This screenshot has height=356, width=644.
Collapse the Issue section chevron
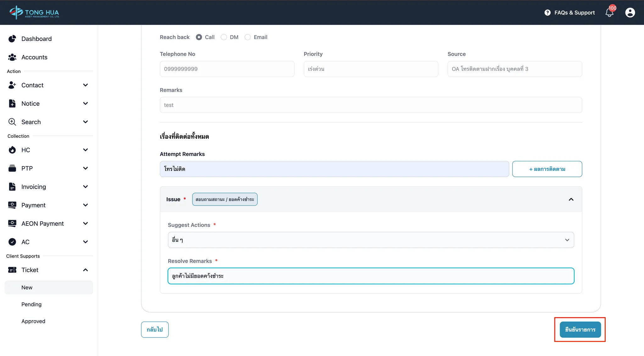pyautogui.click(x=571, y=199)
